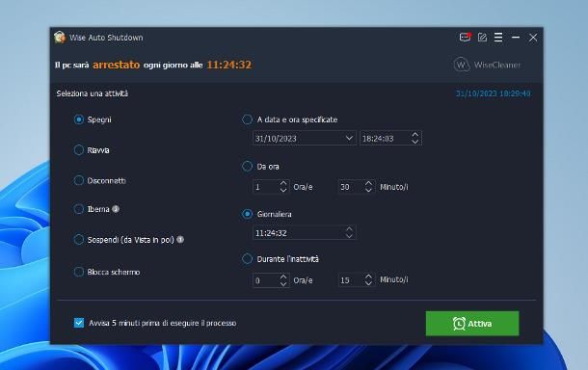588x370 pixels.
Task: Select the Disconnetti radio option
Action: pyautogui.click(x=79, y=180)
